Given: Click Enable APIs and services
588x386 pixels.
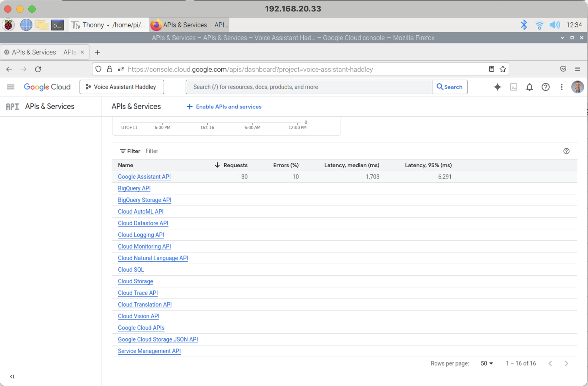Looking at the screenshot, I should click(x=224, y=107).
